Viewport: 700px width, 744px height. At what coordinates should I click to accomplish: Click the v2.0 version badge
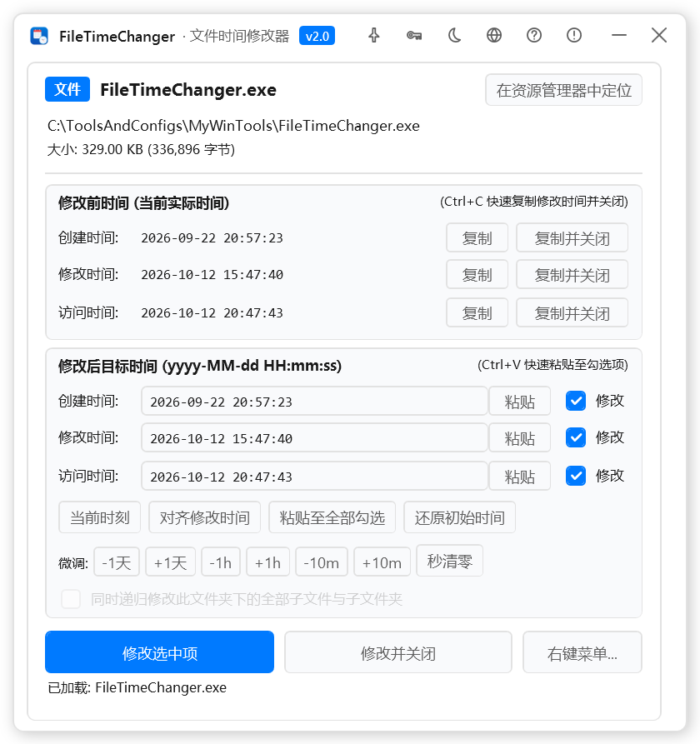[317, 36]
